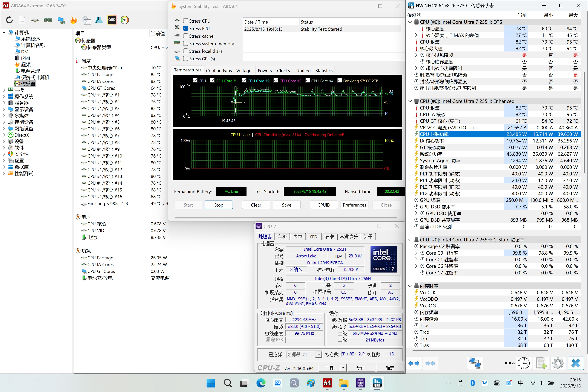This screenshot has height=392, width=588.
Task: Expand the 性能测试 tree node
Action: tap(4, 173)
